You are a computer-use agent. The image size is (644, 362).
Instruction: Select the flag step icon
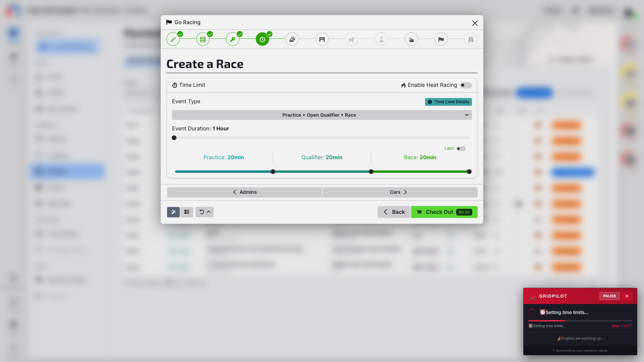(x=441, y=40)
